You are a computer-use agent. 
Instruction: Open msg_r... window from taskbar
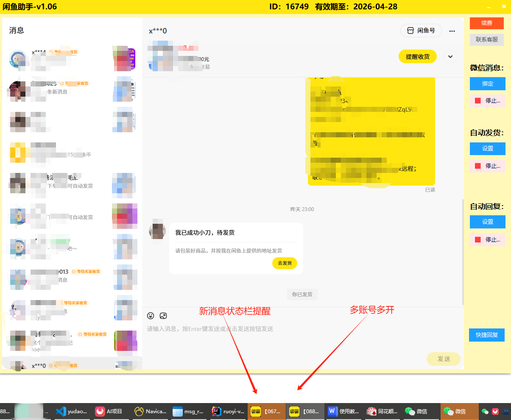[188, 412]
